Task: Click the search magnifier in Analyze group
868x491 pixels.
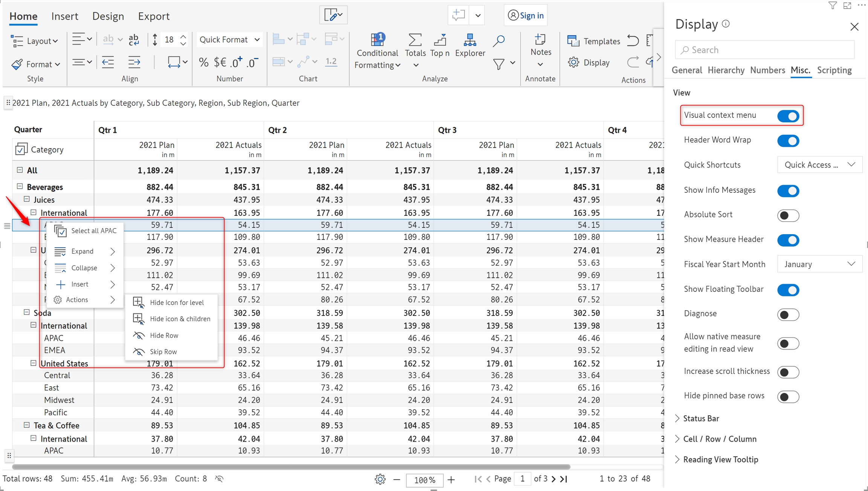Action: 498,41
